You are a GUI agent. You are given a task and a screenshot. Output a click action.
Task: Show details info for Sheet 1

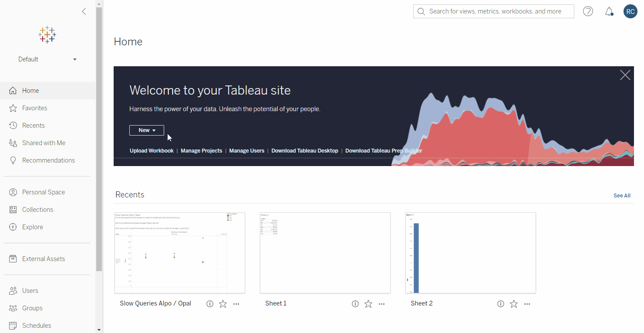click(x=355, y=304)
